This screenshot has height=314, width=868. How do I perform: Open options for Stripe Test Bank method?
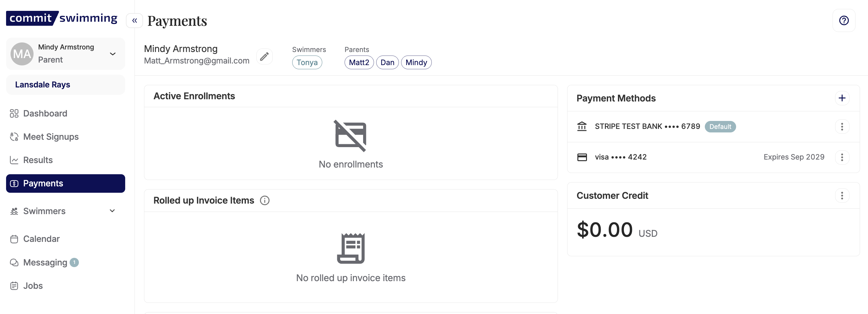[x=842, y=127]
